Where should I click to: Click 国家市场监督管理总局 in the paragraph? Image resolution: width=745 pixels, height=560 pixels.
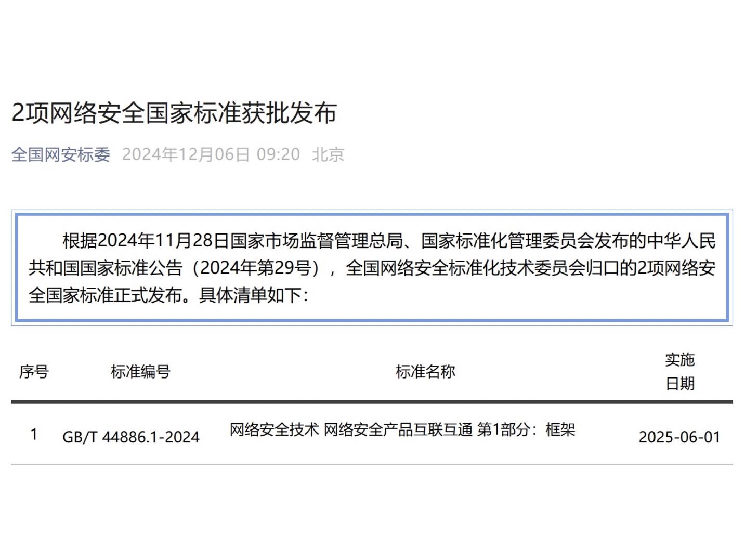(316, 240)
